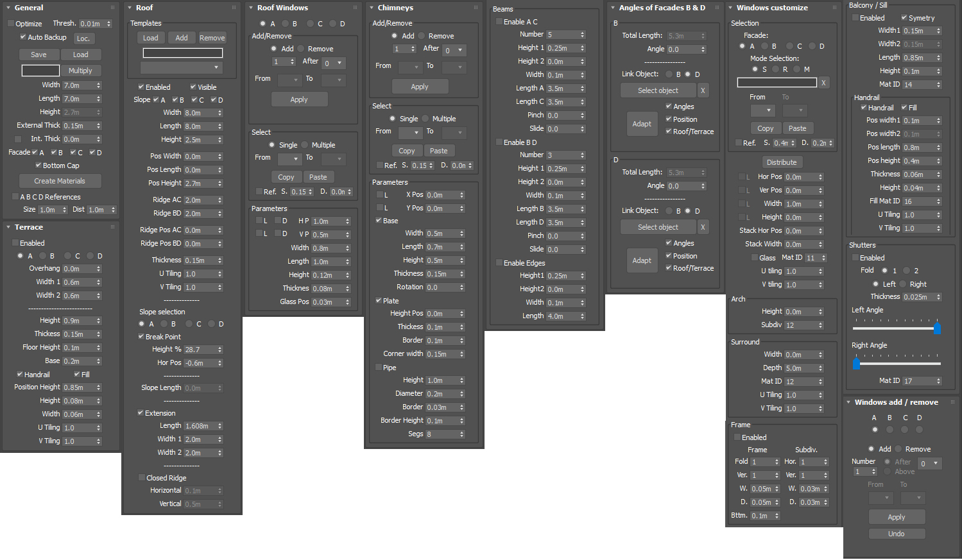Click the Roof Windows rollout grip icon
Screen dimensions: 962x560
(x=355, y=8)
